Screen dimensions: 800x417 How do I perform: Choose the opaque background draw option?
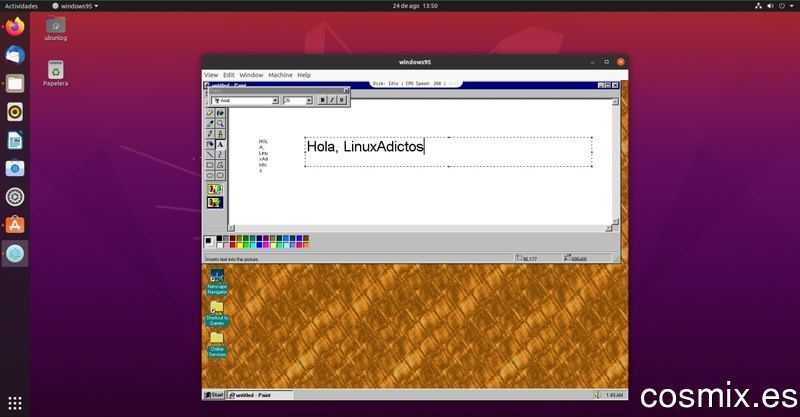point(215,189)
